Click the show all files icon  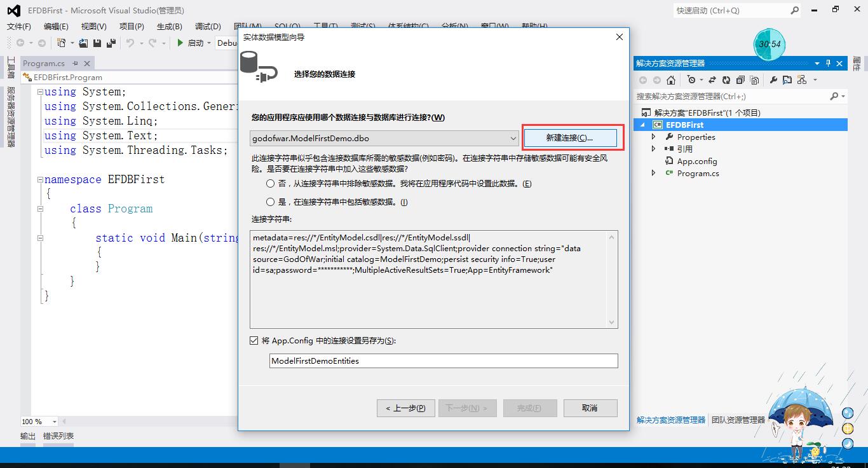754,80
